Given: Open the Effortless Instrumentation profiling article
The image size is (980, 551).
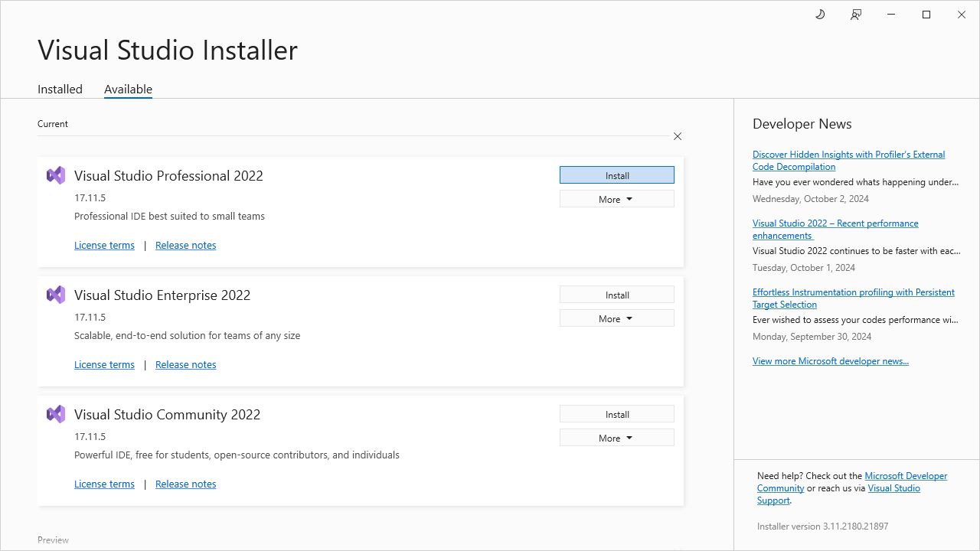Looking at the screenshot, I should pyautogui.click(x=853, y=298).
